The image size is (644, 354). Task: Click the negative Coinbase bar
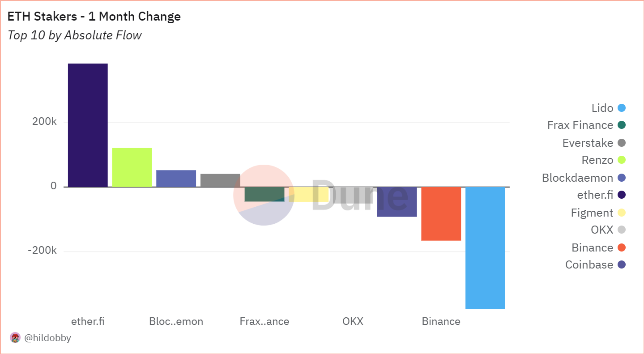click(x=397, y=201)
